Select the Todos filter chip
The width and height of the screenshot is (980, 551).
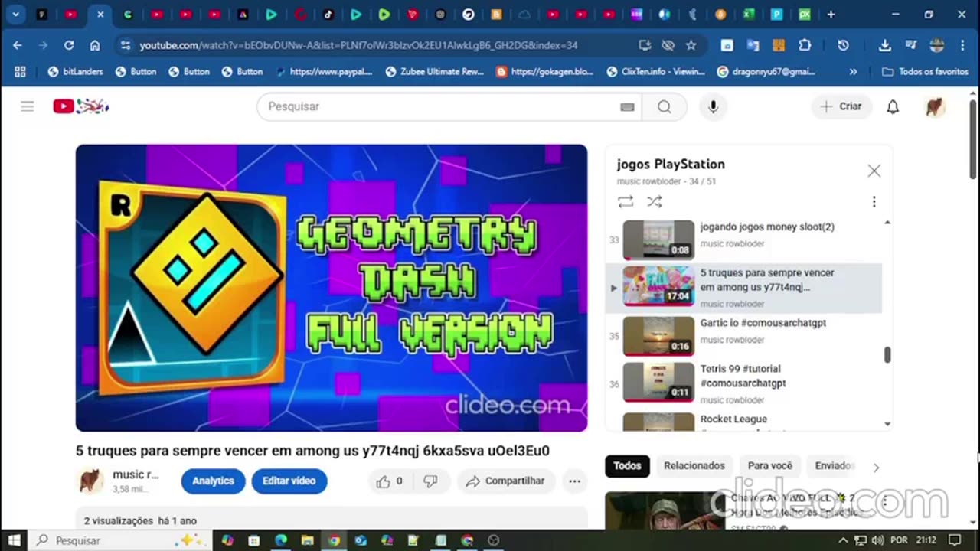pyautogui.click(x=627, y=465)
